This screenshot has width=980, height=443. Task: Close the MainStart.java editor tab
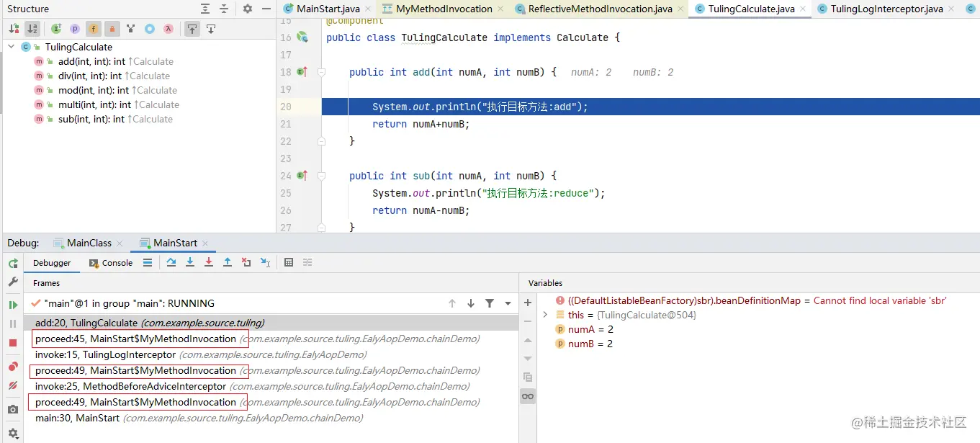[368, 9]
